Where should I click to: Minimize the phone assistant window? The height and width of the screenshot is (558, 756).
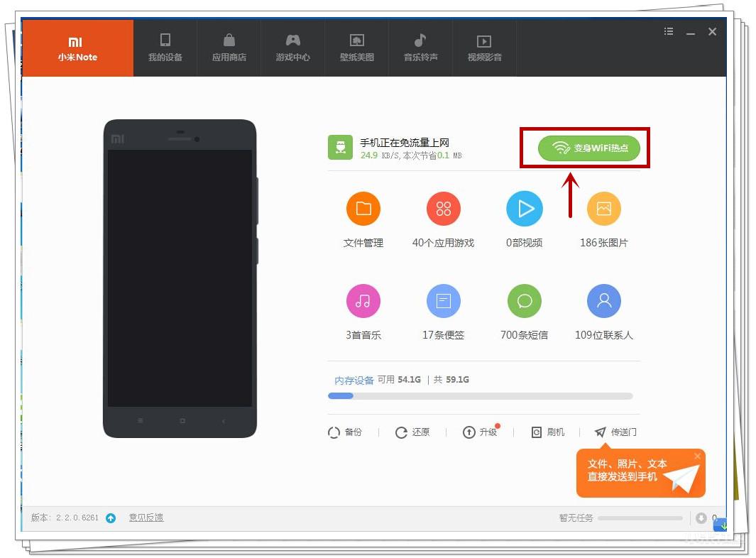point(691,33)
